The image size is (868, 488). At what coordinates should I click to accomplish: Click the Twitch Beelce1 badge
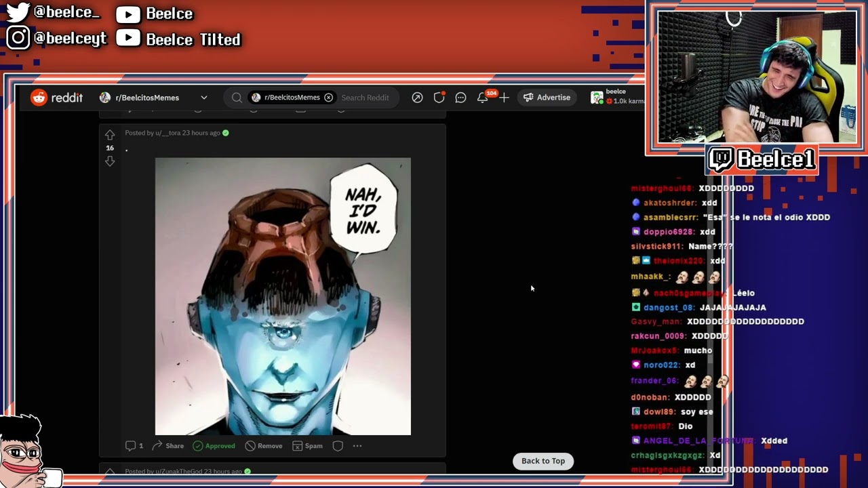pyautogui.click(x=762, y=160)
